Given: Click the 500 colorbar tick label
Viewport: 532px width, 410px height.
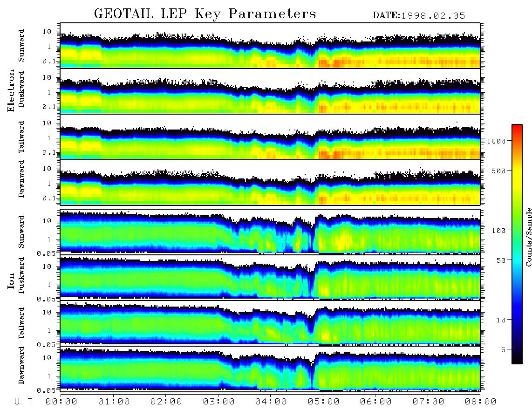Looking at the screenshot, I should point(499,171).
